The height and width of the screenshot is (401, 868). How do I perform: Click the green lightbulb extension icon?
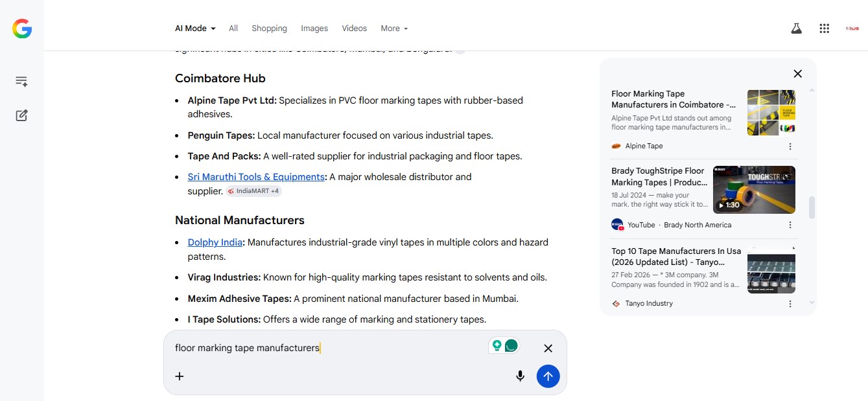[x=497, y=345]
